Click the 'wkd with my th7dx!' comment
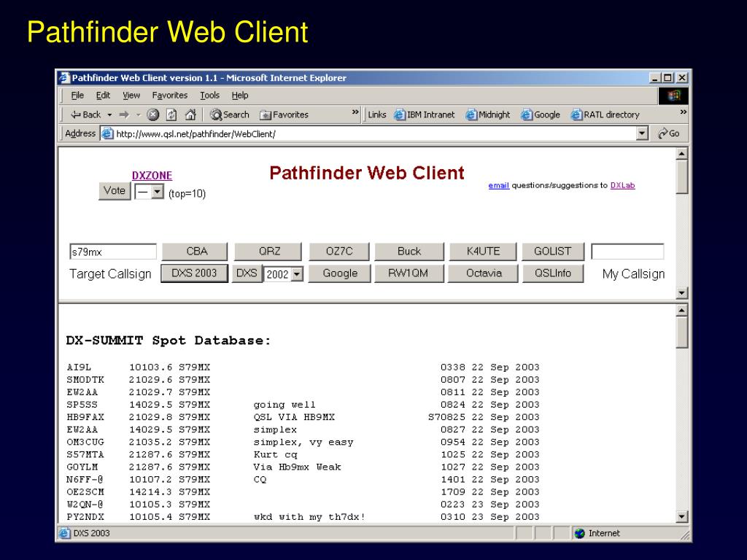 tap(309, 517)
